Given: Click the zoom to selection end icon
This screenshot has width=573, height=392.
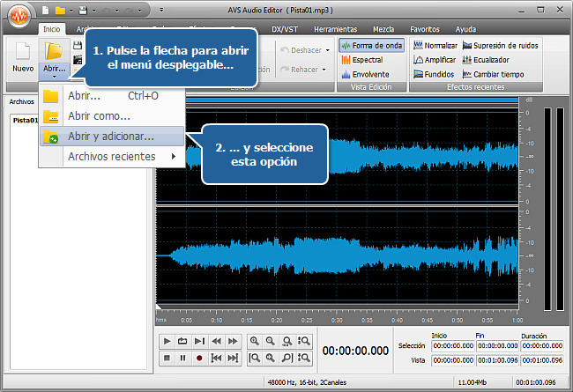Looking at the screenshot, I should [x=287, y=358].
